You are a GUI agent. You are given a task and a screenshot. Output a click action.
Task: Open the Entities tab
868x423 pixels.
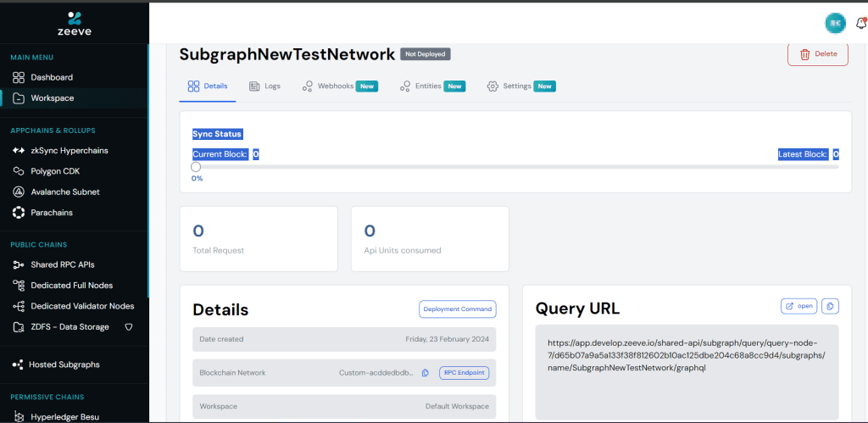[432, 86]
